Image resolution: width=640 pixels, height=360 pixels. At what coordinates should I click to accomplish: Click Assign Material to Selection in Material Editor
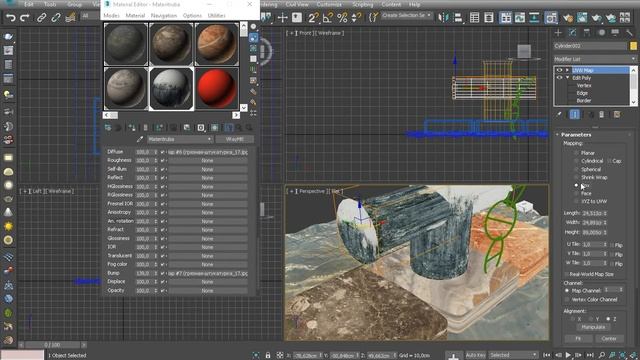[132, 128]
